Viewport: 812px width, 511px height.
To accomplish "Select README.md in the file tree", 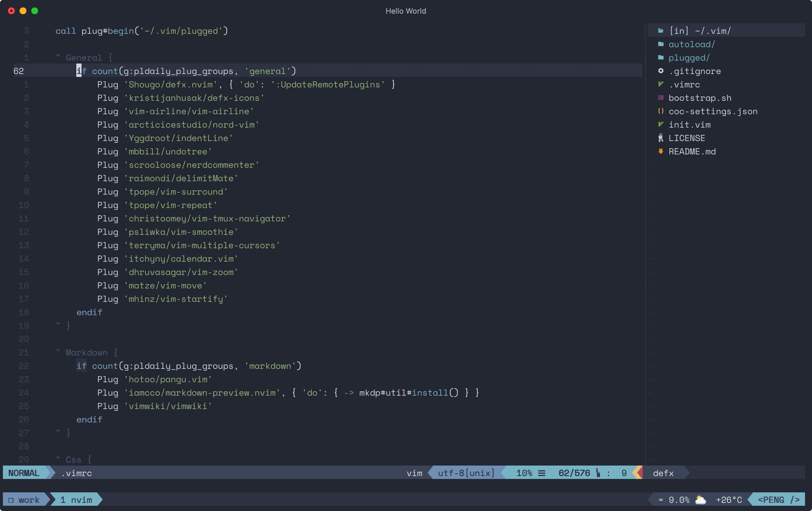I will click(x=692, y=151).
